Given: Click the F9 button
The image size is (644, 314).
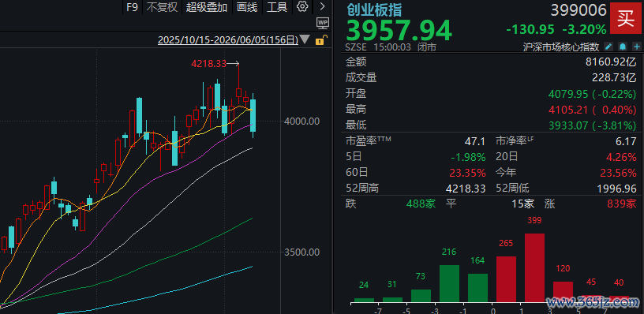Looking at the screenshot, I should [132, 7].
